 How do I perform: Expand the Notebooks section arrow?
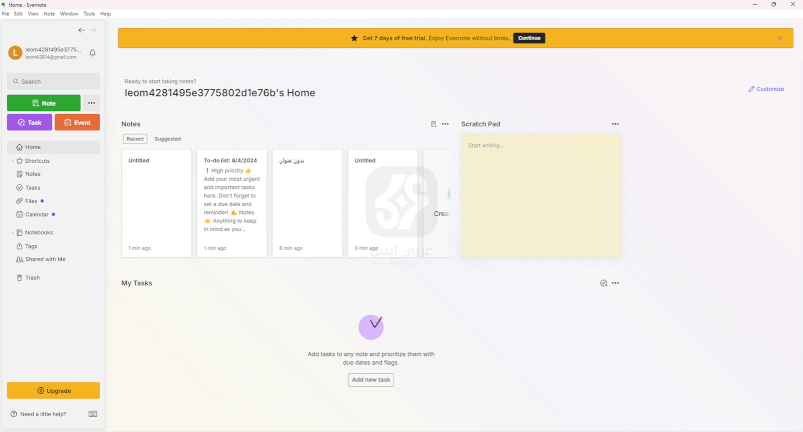coord(12,232)
